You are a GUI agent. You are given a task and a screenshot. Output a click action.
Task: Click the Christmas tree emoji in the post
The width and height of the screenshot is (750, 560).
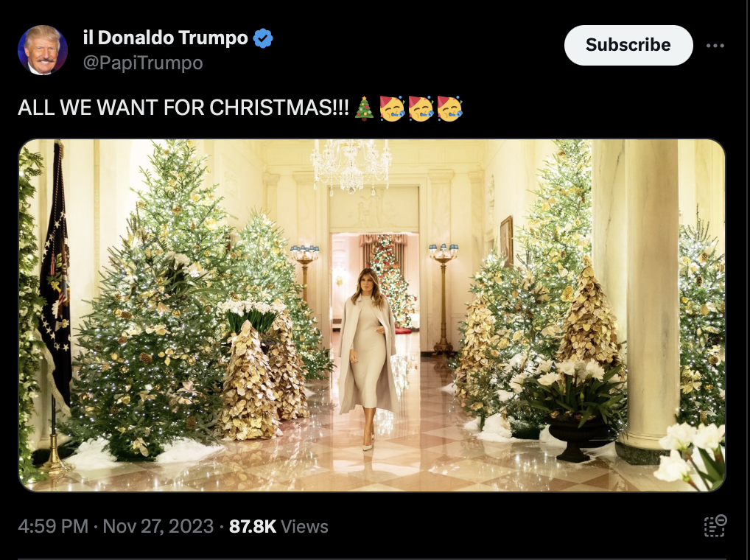(x=365, y=108)
